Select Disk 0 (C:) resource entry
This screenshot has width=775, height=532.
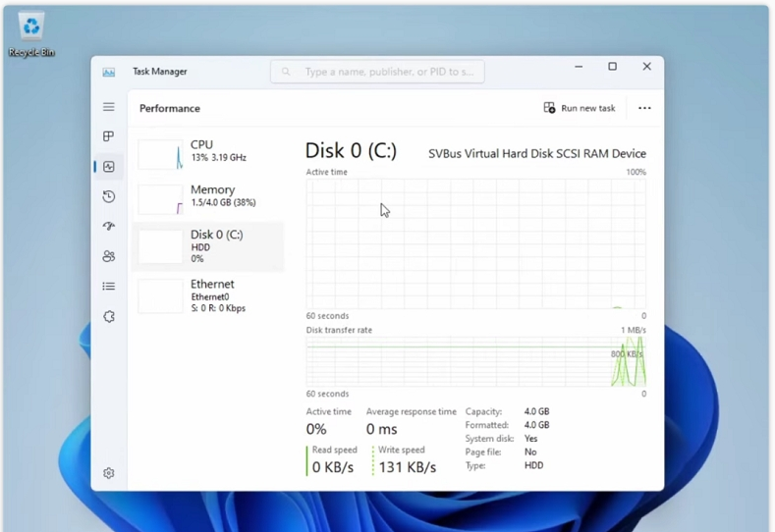(208, 246)
